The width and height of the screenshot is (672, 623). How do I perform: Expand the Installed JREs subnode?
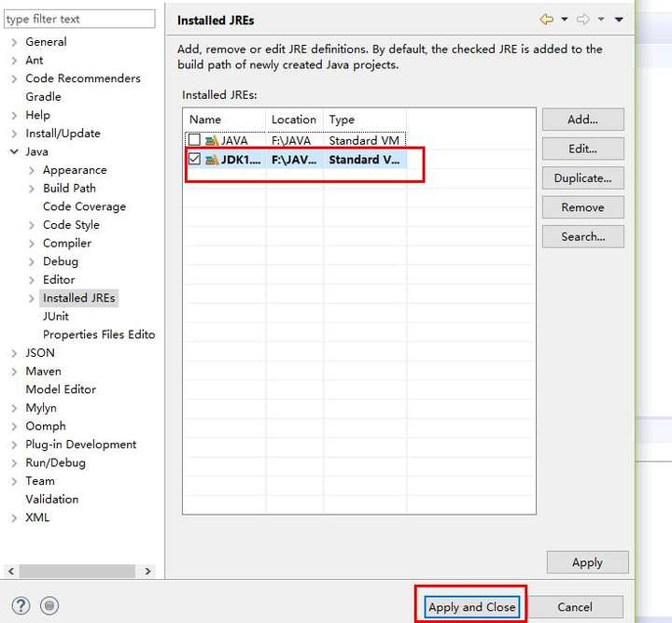(x=32, y=298)
